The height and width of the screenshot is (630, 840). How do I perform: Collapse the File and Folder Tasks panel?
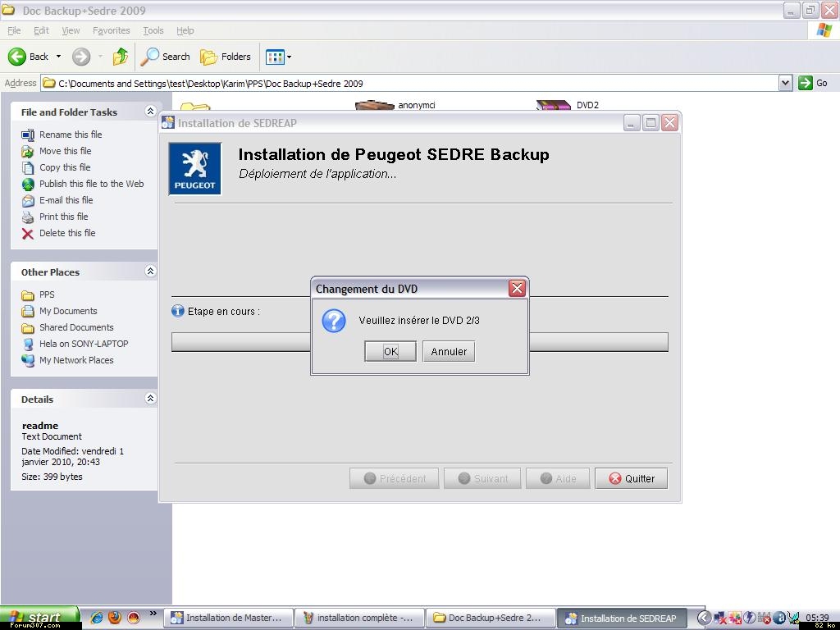[151, 111]
